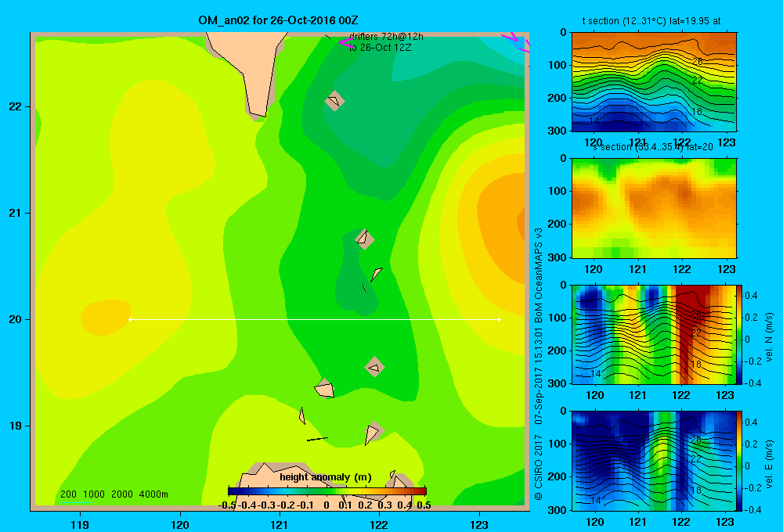The image size is (783, 532).
Task: Open the salinity section plot panel
Action: tap(654, 208)
